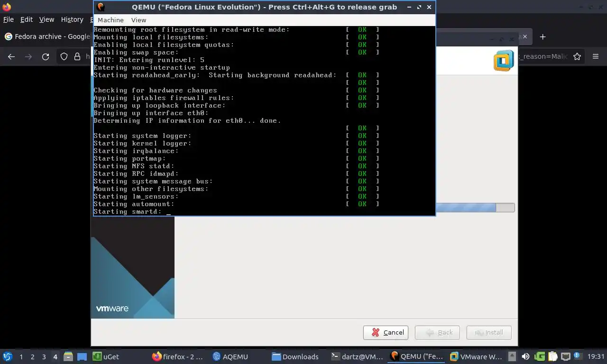Open file manager launcher in taskbar

(x=68, y=356)
